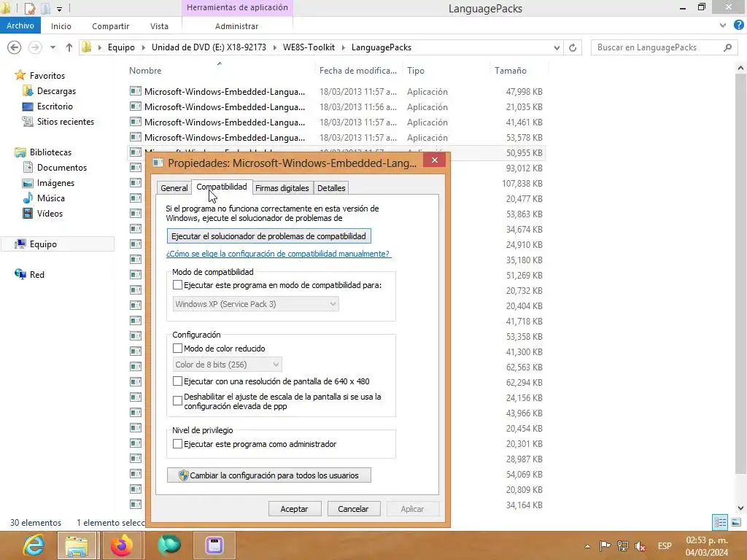This screenshot has width=747, height=560.
Task: Enable run in compatibility mode checkbox
Action: tap(178, 285)
